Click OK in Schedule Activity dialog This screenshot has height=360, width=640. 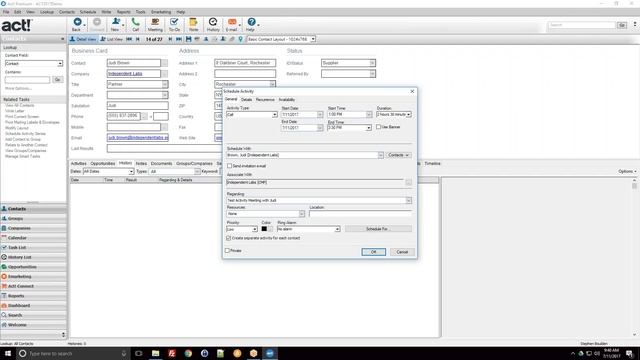click(x=373, y=252)
